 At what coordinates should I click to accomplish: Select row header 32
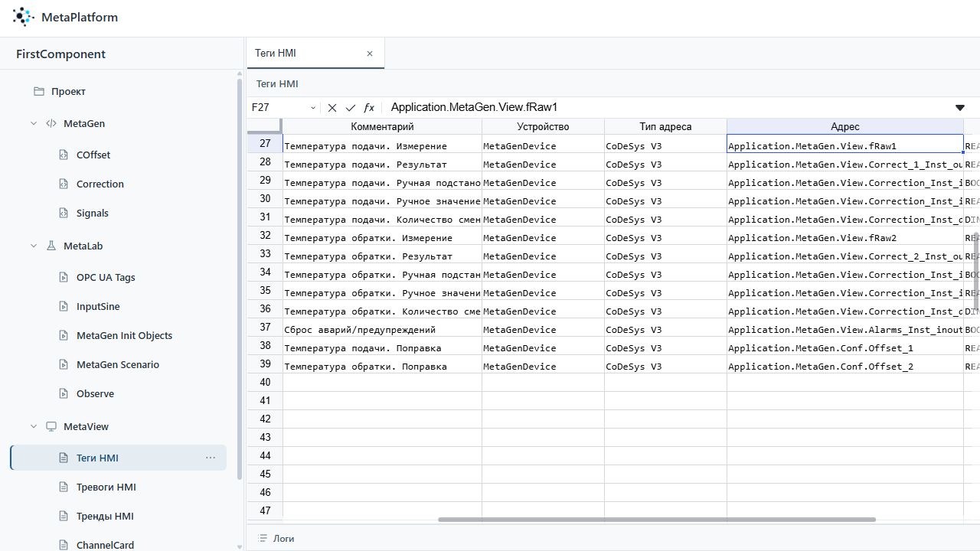265,237
